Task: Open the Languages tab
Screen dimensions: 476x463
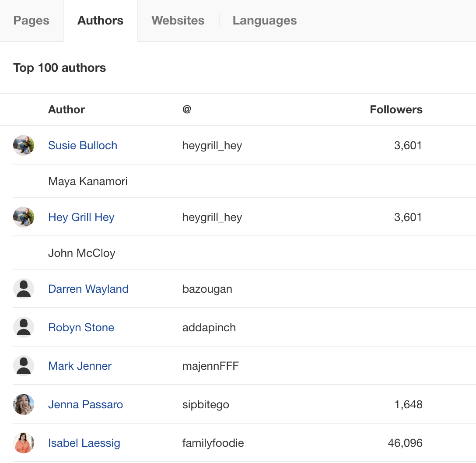Action: [x=264, y=20]
